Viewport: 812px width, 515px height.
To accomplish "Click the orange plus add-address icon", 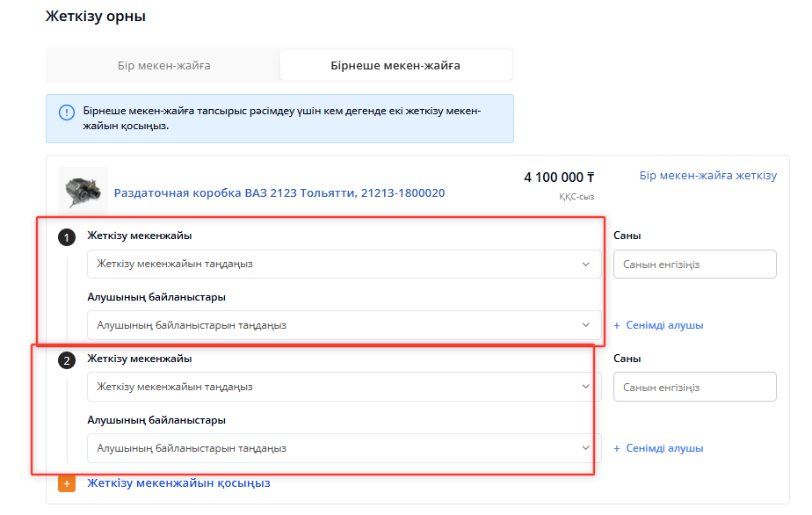I will click(x=67, y=483).
